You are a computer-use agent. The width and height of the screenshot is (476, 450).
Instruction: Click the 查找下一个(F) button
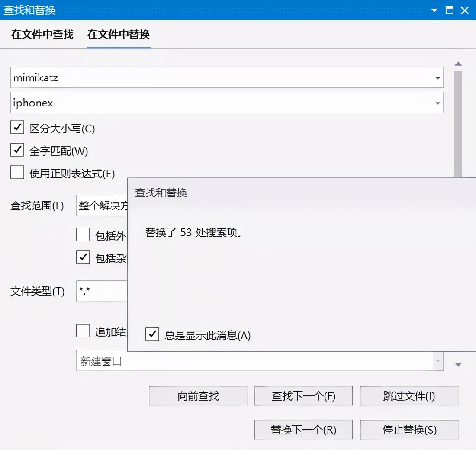(x=303, y=395)
